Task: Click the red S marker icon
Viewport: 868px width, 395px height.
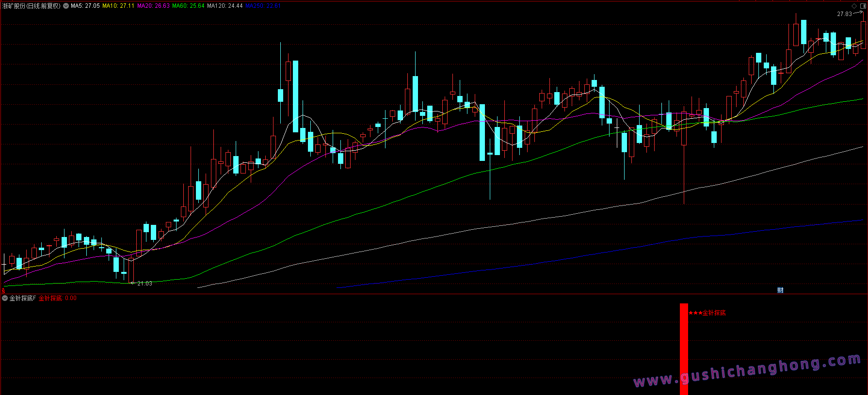Action: tap(3, 291)
